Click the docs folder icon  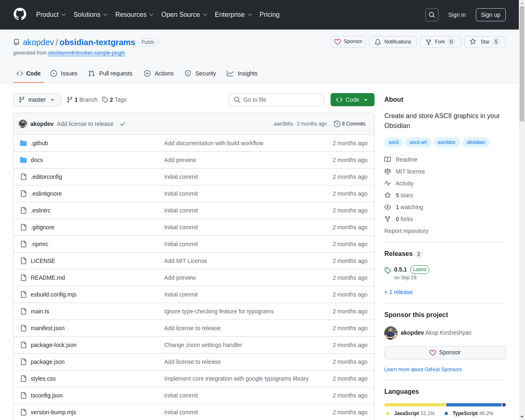pos(23,160)
